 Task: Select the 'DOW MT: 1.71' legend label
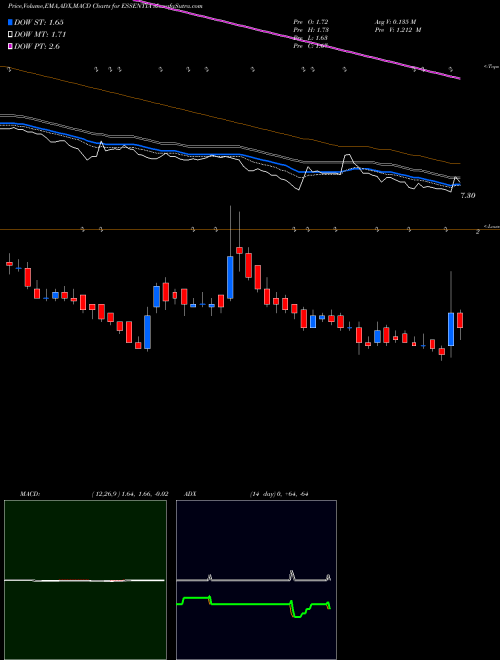(x=40, y=35)
